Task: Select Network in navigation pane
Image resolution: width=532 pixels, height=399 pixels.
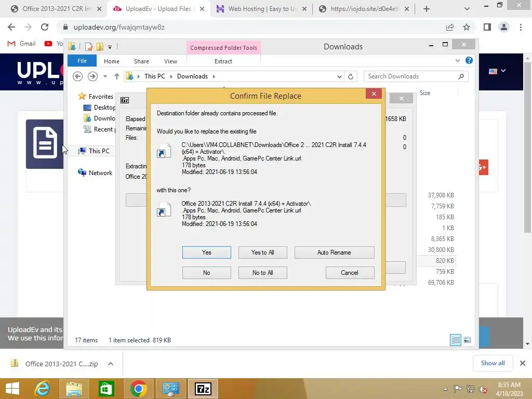Action: click(96, 172)
